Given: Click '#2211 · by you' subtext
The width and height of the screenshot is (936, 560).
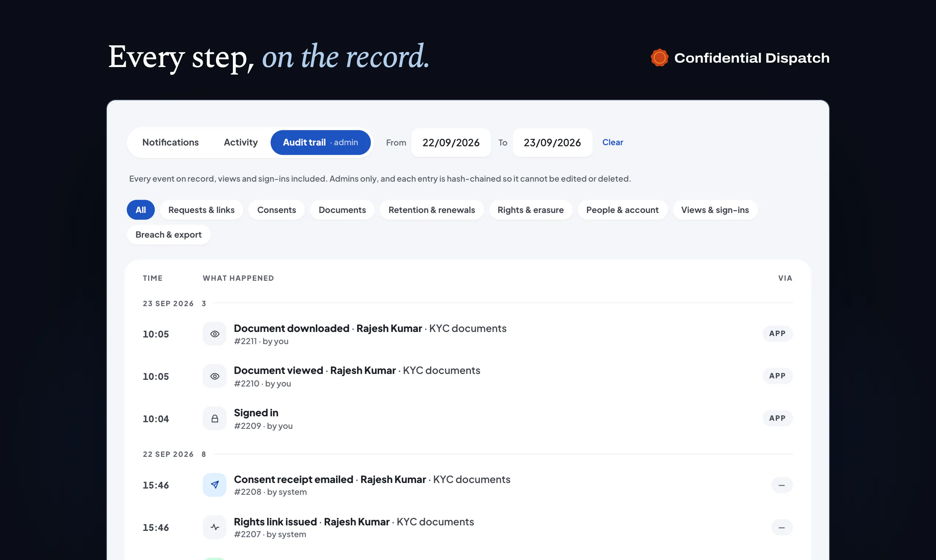Looking at the screenshot, I should (261, 341).
